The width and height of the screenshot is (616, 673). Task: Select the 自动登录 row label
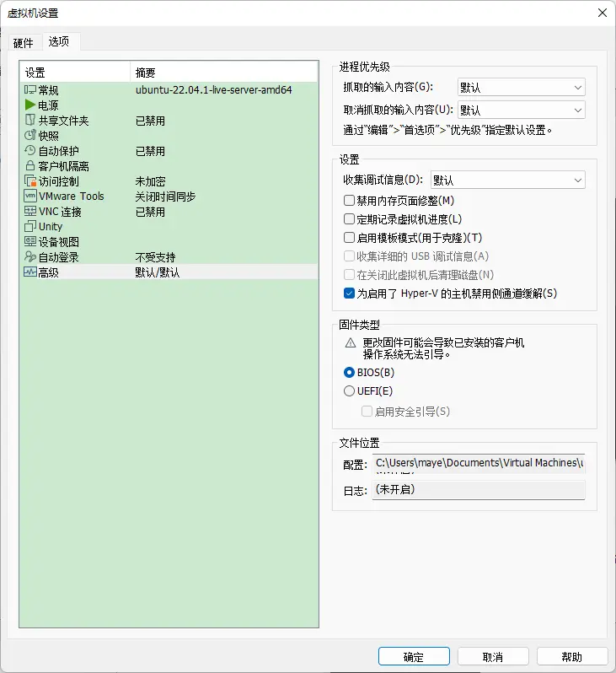tap(58, 257)
